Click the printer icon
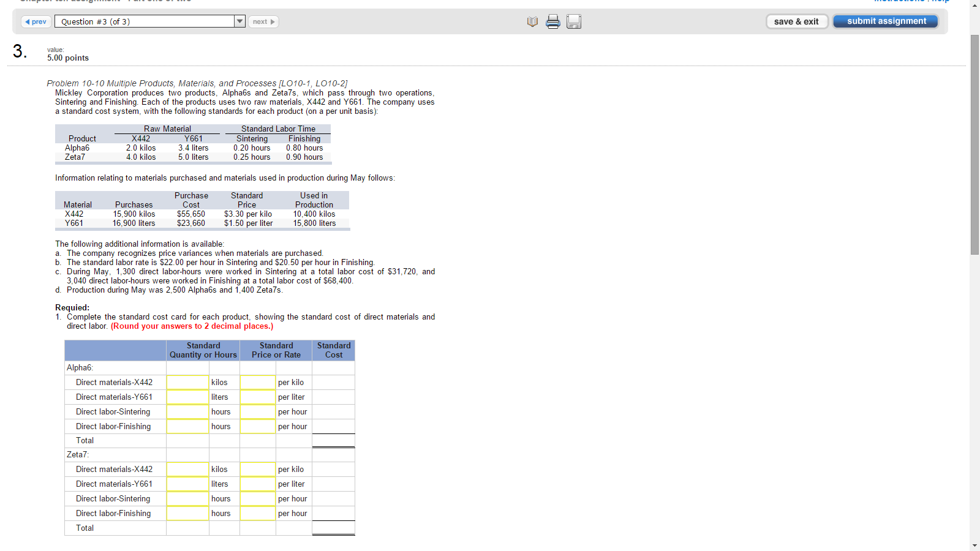The height and width of the screenshot is (551, 980). click(x=553, y=22)
